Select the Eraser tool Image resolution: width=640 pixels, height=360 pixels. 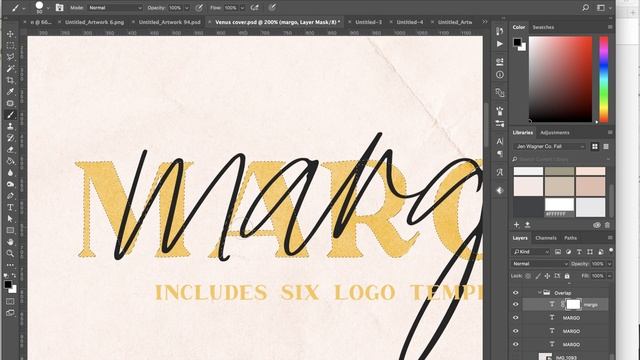click(x=10, y=150)
